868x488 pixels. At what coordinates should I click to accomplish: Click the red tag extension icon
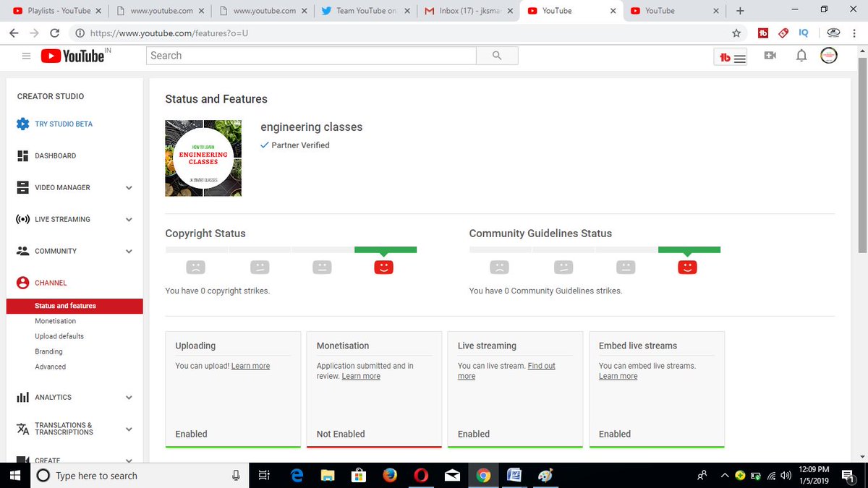[783, 33]
